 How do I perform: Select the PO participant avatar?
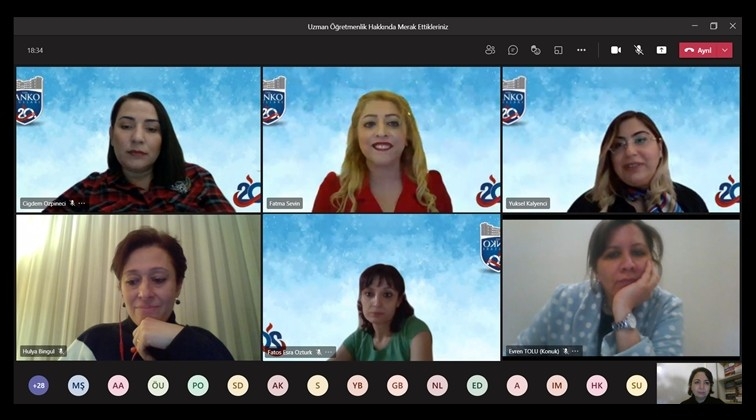tap(198, 385)
